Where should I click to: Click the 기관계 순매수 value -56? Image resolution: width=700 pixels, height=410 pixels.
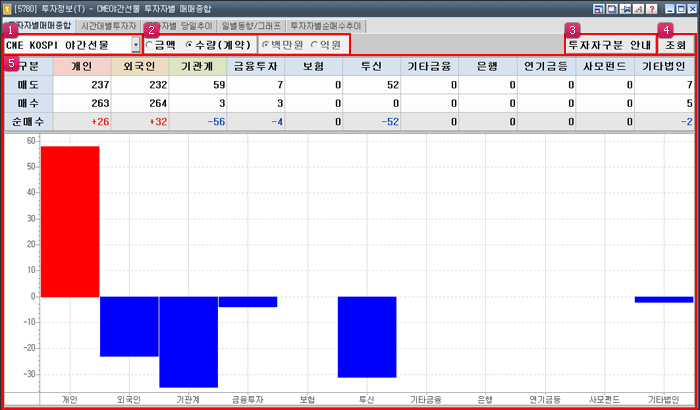click(216, 122)
